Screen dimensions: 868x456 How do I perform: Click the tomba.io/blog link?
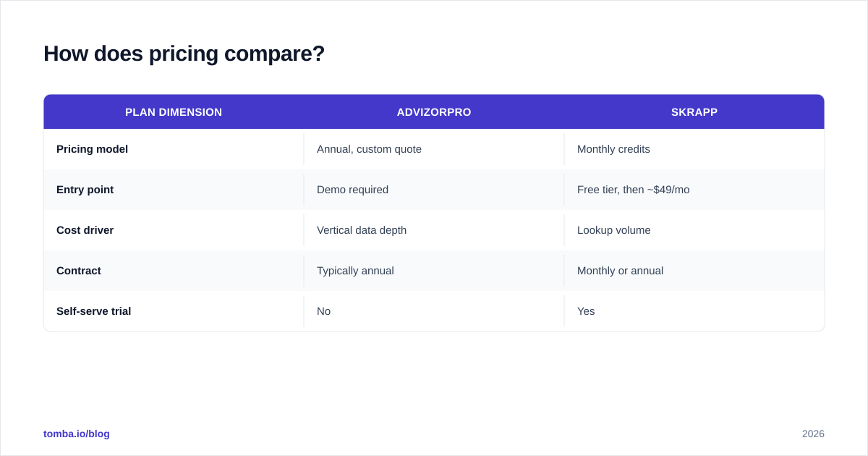pyautogui.click(x=77, y=434)
